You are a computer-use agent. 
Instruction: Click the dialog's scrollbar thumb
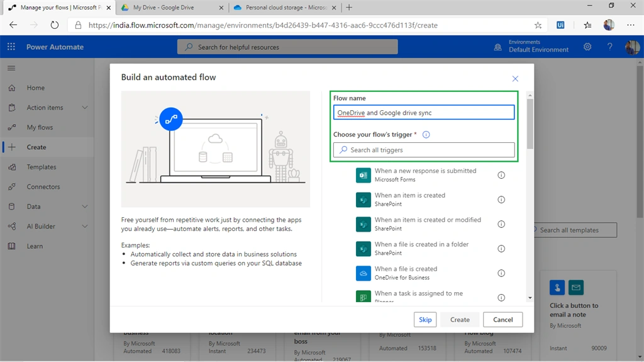530,123
